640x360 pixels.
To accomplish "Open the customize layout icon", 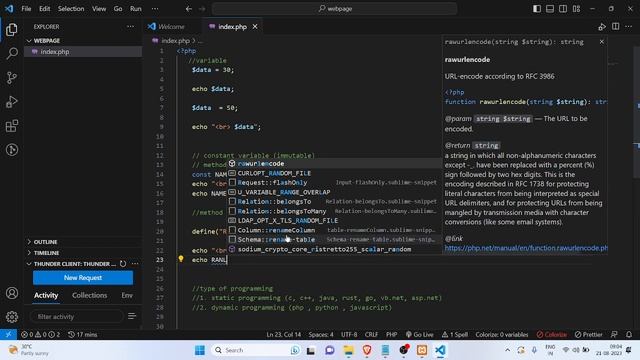I will point(576,9).
